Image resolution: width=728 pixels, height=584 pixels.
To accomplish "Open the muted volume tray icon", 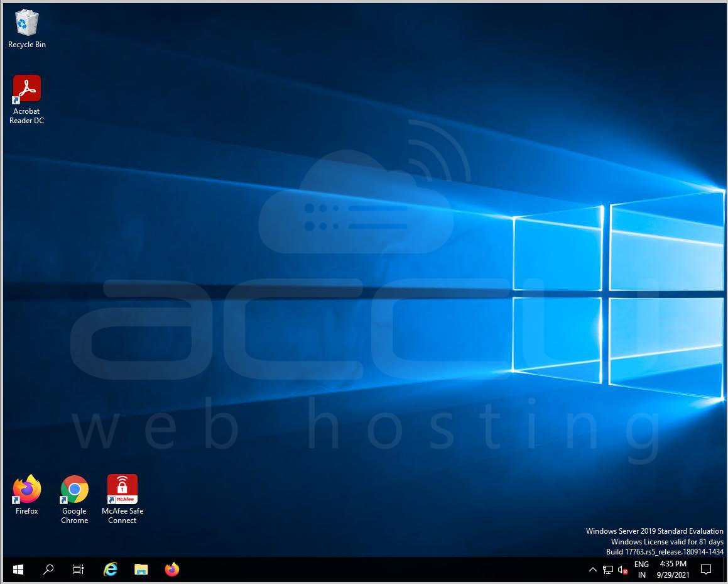I will coord(622,570).
